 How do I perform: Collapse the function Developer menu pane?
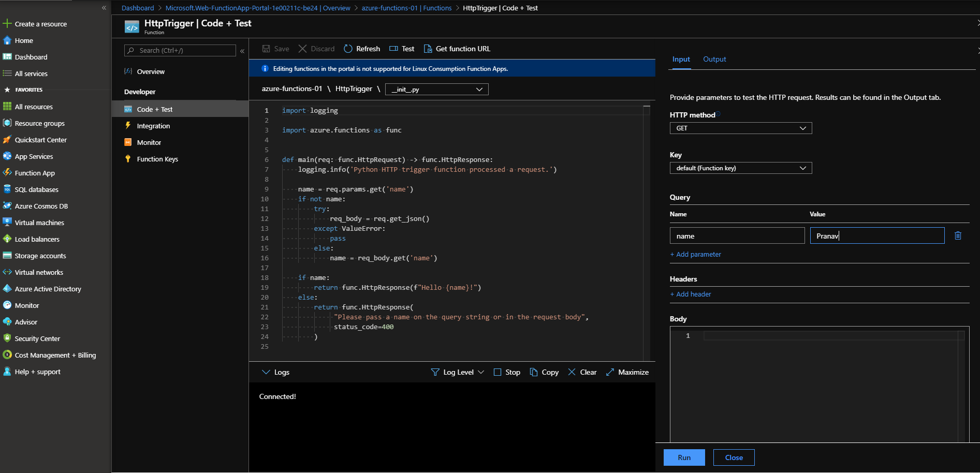(242, 51)
